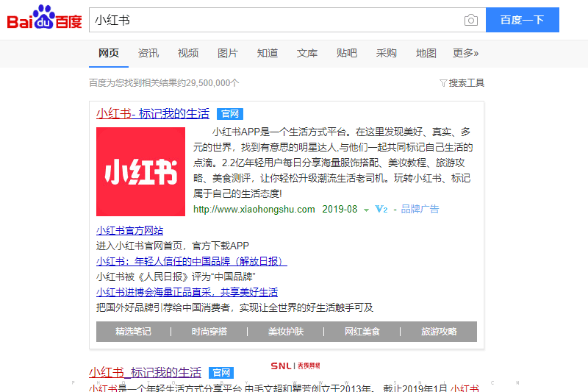Click the 2019-08 date text
Viewport: 588px width, 392px height.
[340, 210]
